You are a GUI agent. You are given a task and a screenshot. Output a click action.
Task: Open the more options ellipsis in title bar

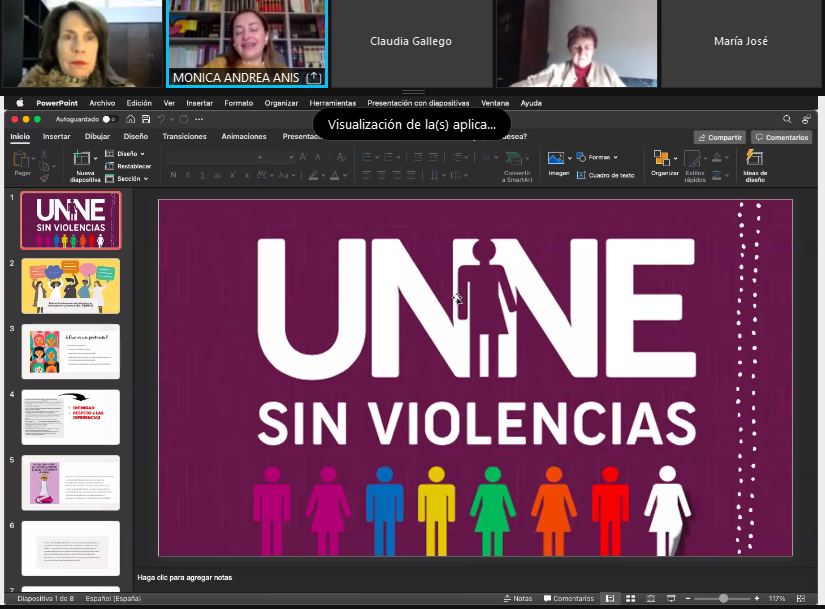click(x=199, y=119)
